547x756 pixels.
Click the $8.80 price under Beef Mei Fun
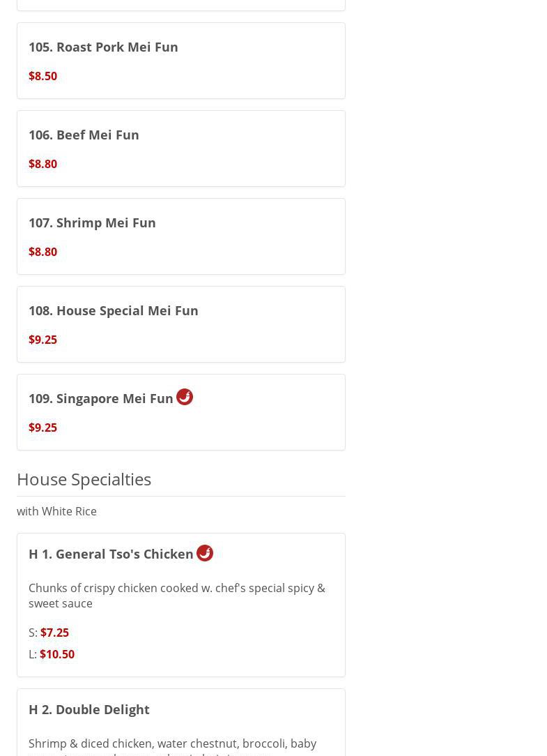43,164
